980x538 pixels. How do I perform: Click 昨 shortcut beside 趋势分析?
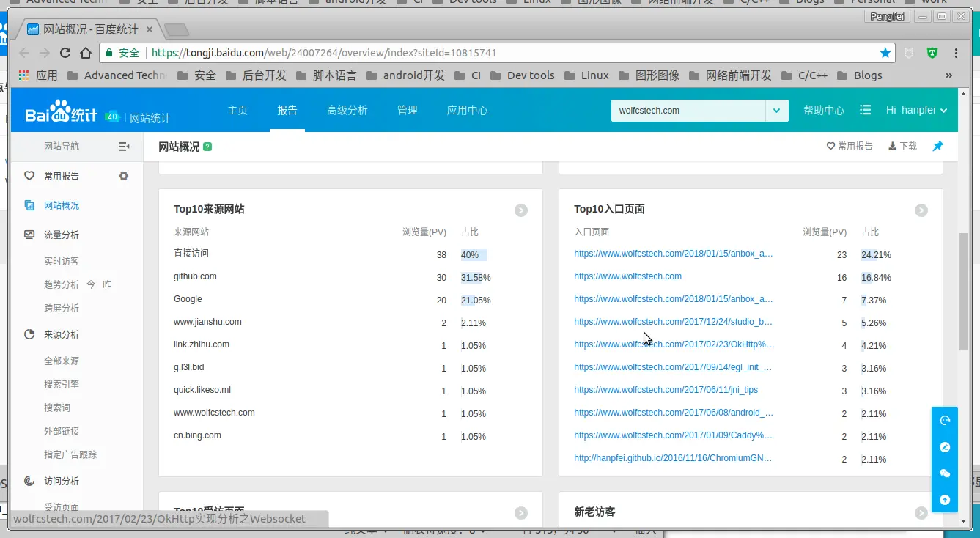point(107,284)
